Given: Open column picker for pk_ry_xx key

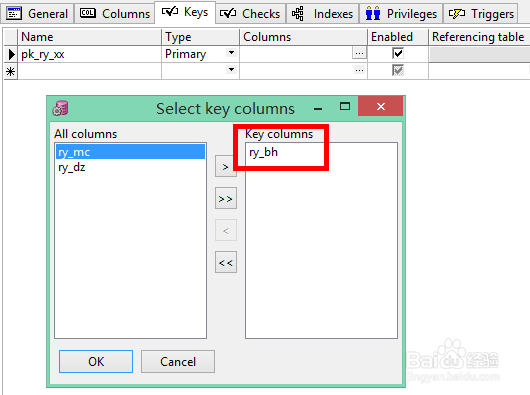Looking at the screenshot, I should [359, 53].
